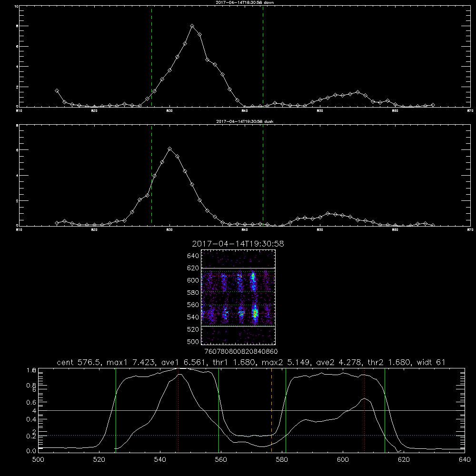
Task: Click the 'thr2 1.680' value in stats line
Action: (389, 362)
